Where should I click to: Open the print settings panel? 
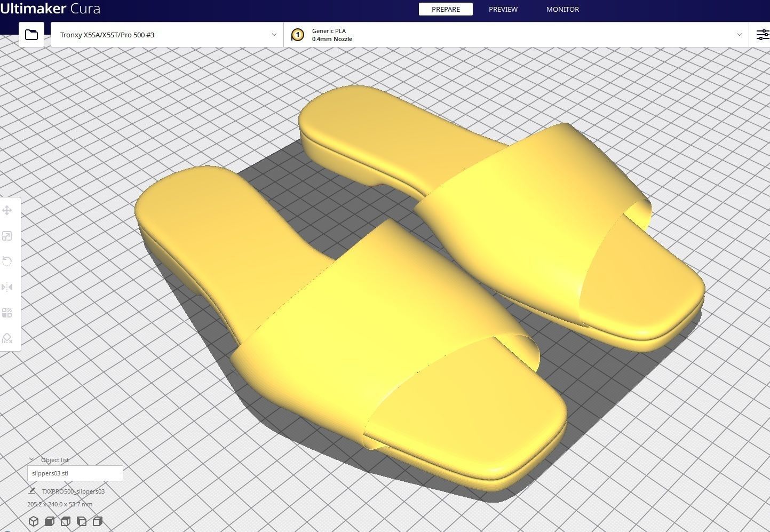coord(761,34)
